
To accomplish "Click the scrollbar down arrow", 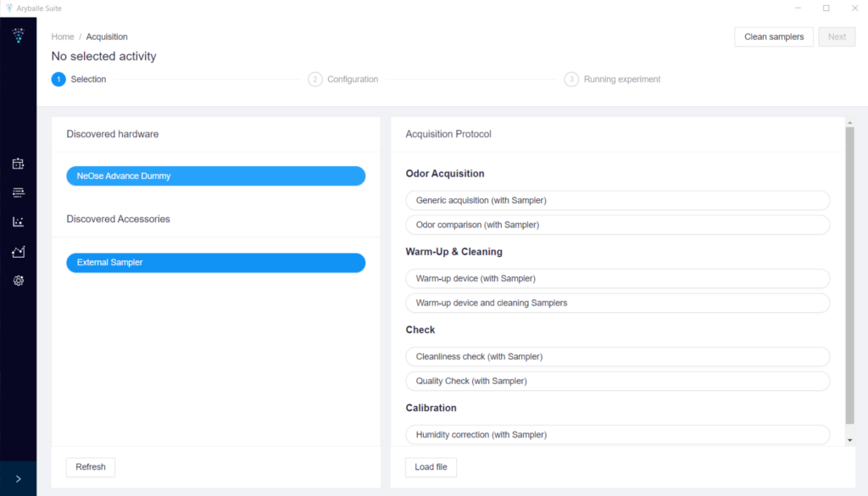I will click(849, 441).
